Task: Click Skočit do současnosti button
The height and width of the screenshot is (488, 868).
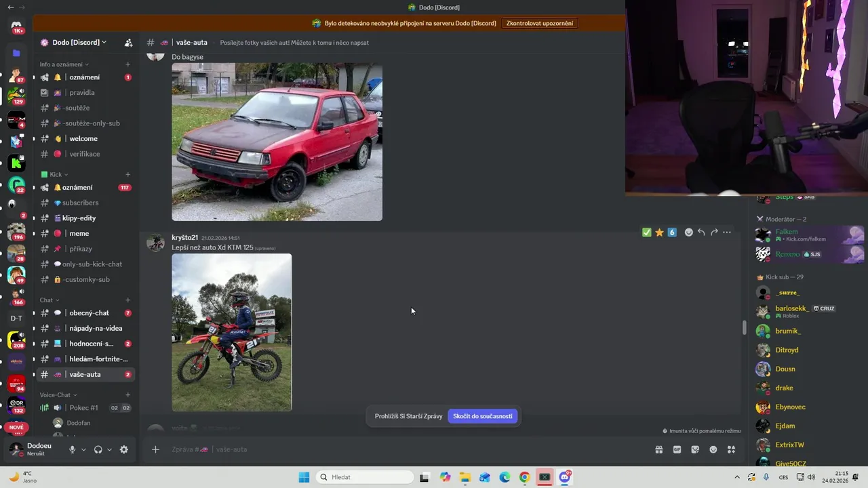Action: pos(482,416)
